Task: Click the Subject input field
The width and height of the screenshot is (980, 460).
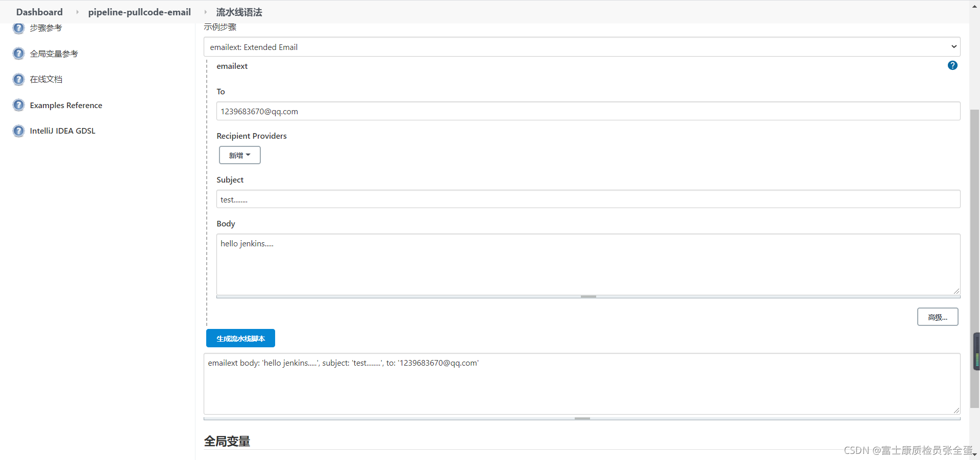Action: point(588,199)
